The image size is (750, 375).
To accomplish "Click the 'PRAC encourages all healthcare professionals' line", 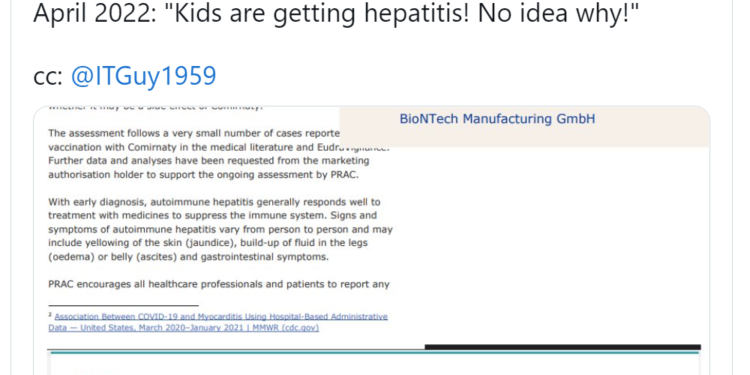I will pos(219,285).
